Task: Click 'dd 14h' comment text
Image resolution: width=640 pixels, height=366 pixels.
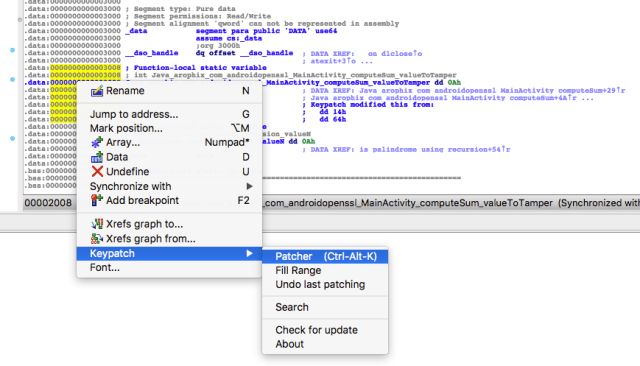Action: (x=333, y=112)
